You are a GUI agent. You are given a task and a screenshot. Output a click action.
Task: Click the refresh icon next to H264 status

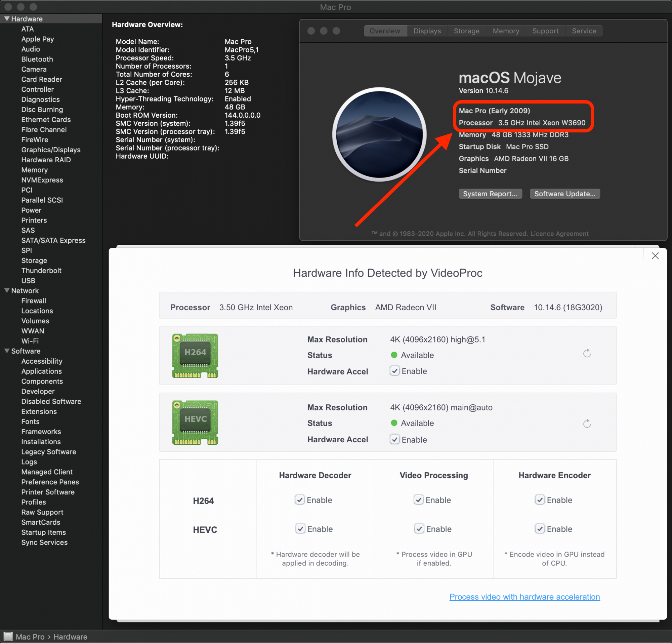587,353
